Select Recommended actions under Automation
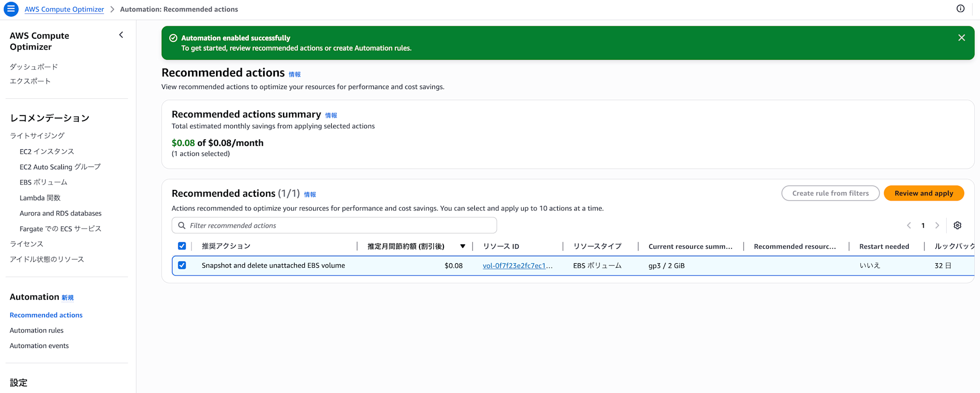Viewport: 980px width, 393px height. (46, 315)
